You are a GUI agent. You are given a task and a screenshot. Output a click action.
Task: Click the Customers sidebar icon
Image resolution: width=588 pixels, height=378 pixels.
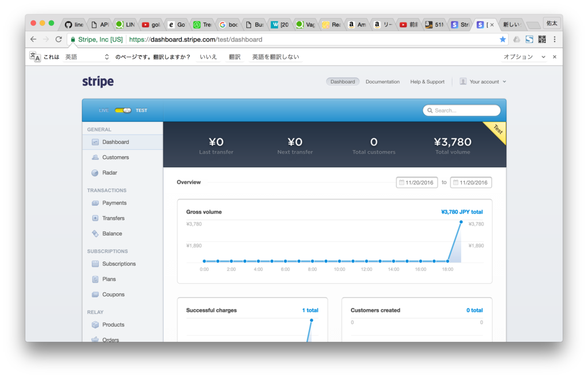[x=95, y=157]
